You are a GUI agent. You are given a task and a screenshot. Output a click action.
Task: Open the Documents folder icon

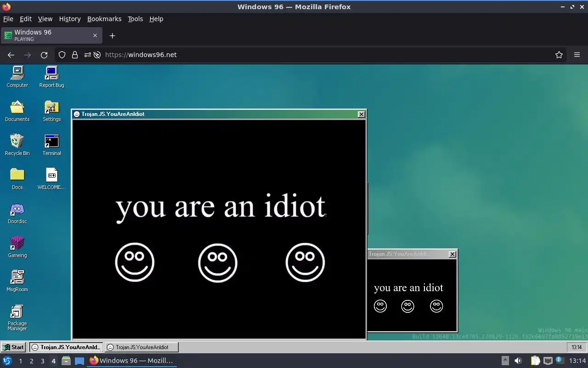(17, 111)
